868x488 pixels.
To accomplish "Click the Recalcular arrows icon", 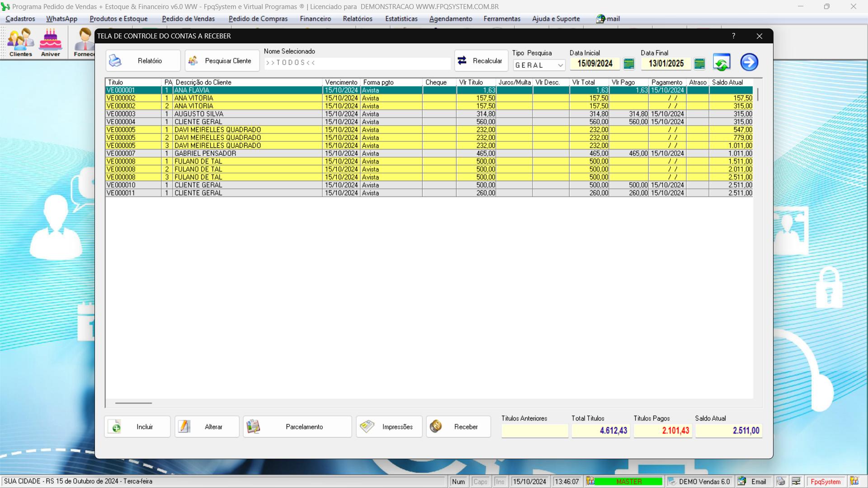I will 462,61.
